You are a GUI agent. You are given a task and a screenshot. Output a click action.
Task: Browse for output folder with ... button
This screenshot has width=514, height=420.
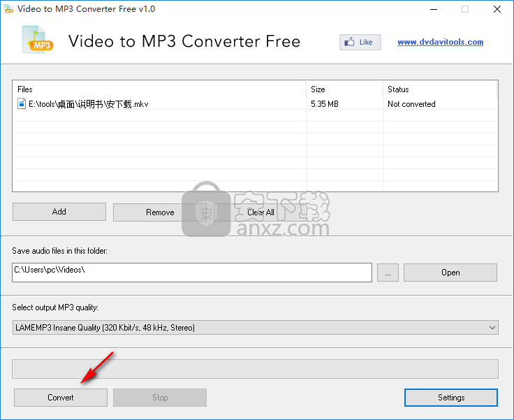pos(388,273)
